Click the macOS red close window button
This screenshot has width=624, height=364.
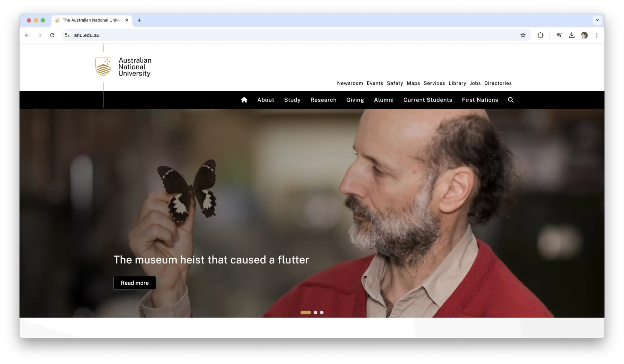click(29, 20)
